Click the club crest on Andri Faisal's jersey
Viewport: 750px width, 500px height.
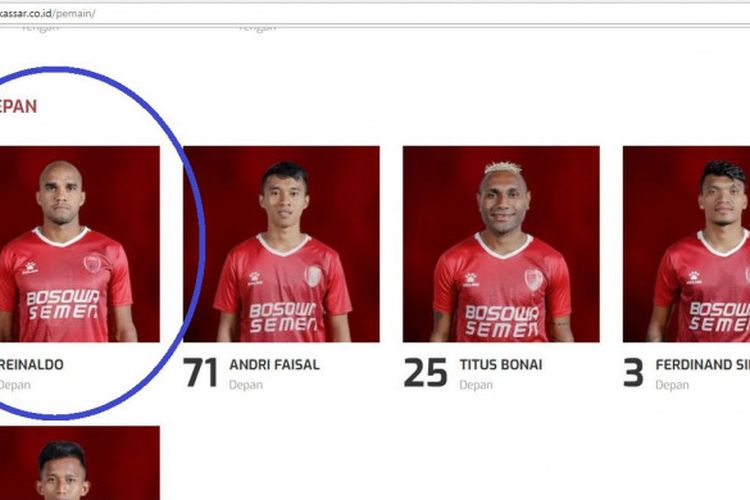click(x=313, y=276)
